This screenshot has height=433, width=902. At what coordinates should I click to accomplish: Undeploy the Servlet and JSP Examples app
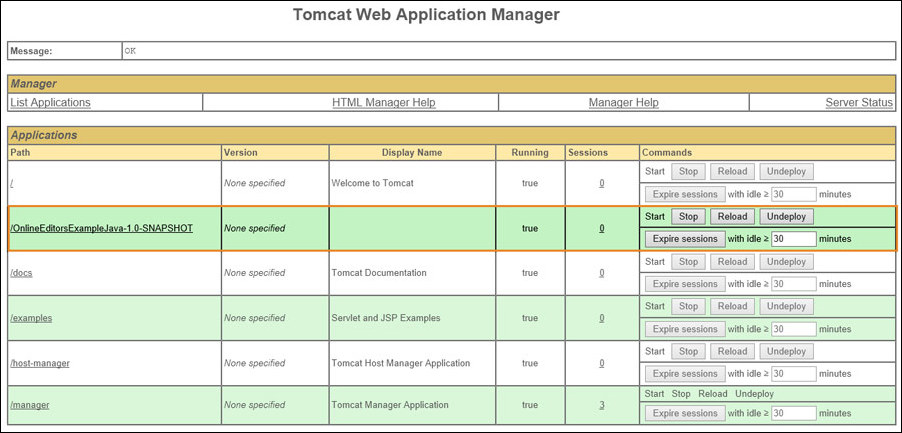[x=786, y=306]
